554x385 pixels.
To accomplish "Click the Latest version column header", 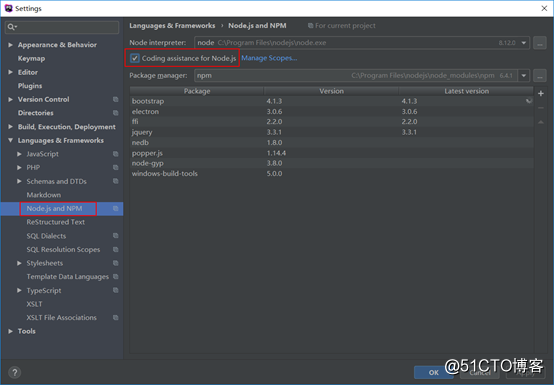I will (466, 91).
